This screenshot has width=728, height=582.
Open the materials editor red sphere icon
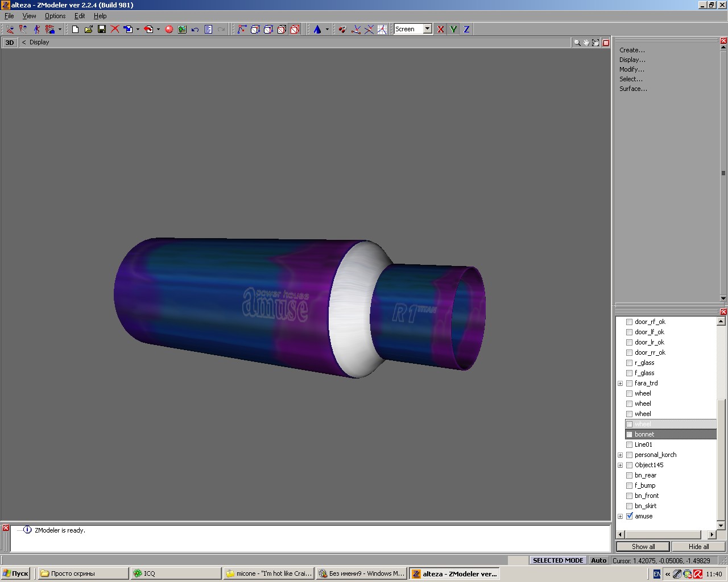(x=169, y=29)
